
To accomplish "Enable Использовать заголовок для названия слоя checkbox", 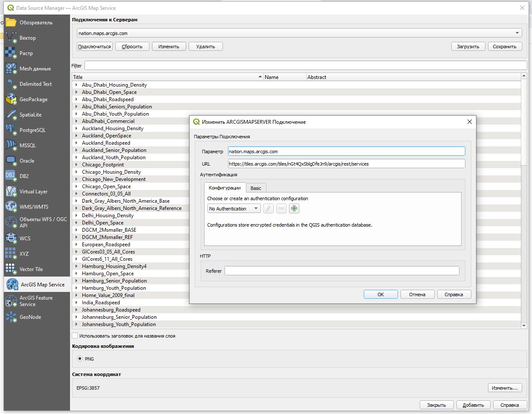I will pos(75,336).
